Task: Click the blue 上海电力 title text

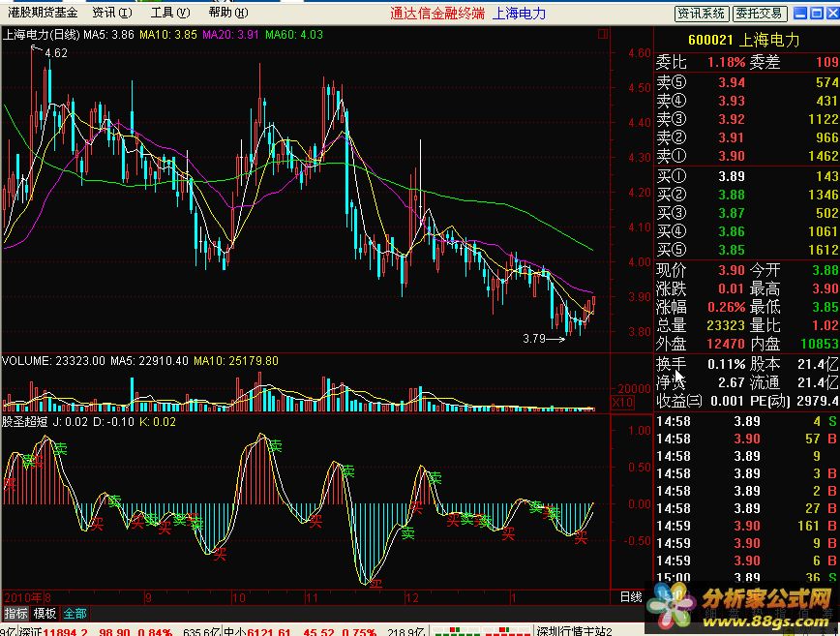Action: click(x=519, y=13)
